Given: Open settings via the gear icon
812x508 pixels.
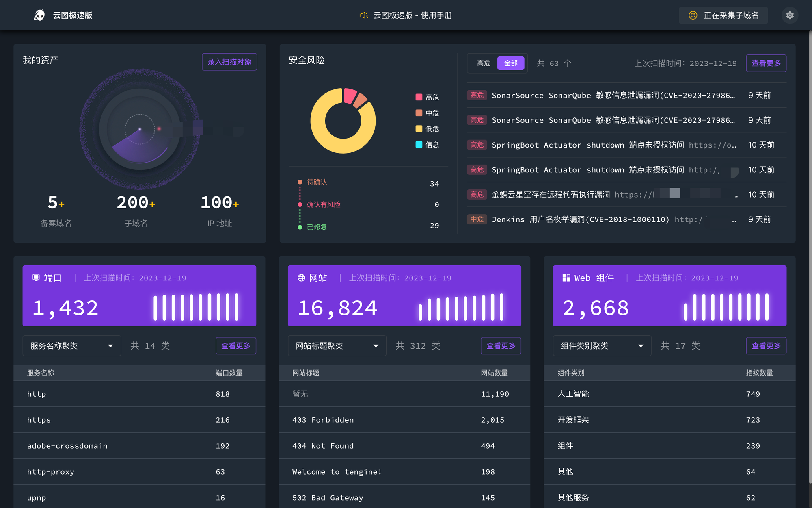Looking at the screenshot, I should (790, 15).
